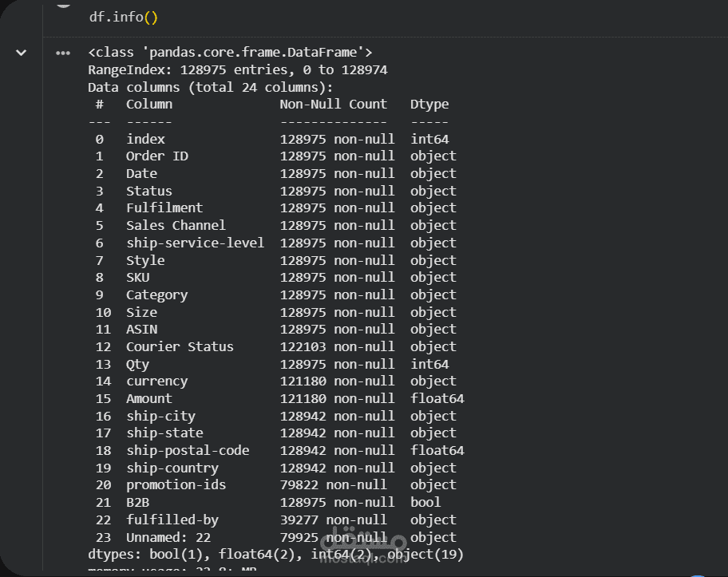
Task: Click the 'bool' dtype in B2B row
Action: (425, 502)
